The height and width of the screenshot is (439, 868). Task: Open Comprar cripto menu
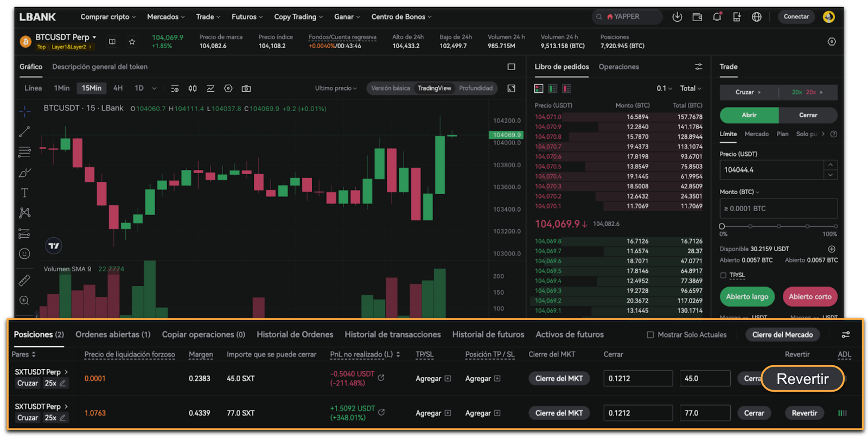[108, 17]
